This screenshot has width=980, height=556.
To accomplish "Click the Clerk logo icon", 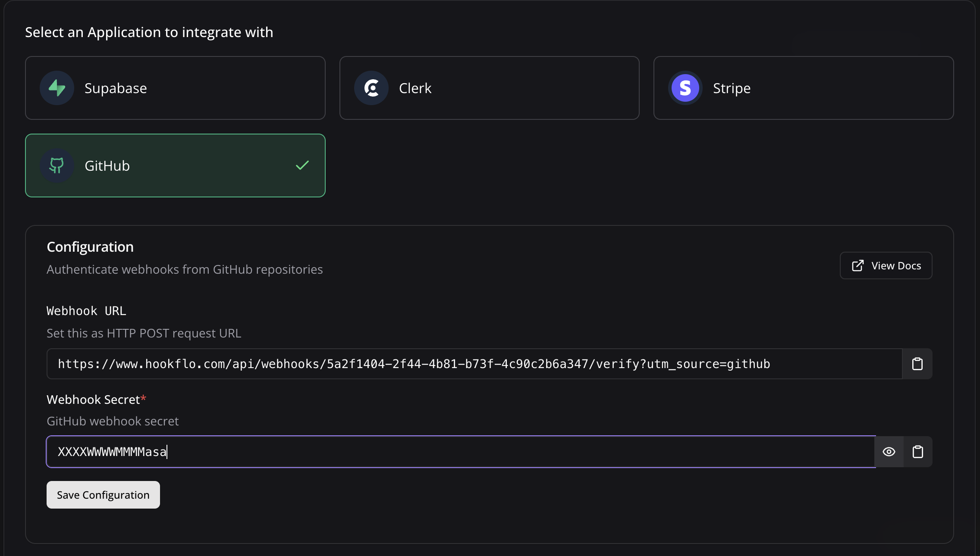I will 371,88.
